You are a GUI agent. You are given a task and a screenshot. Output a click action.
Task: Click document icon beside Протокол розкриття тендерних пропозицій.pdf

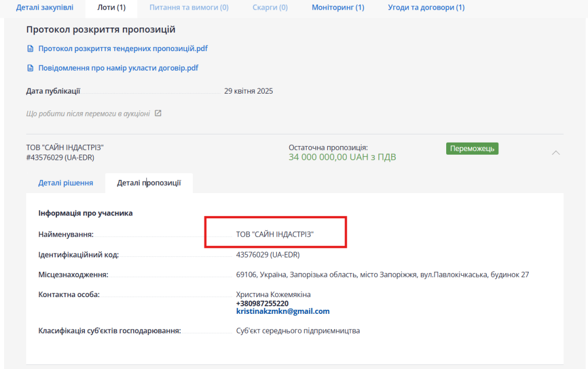(30, 49)
